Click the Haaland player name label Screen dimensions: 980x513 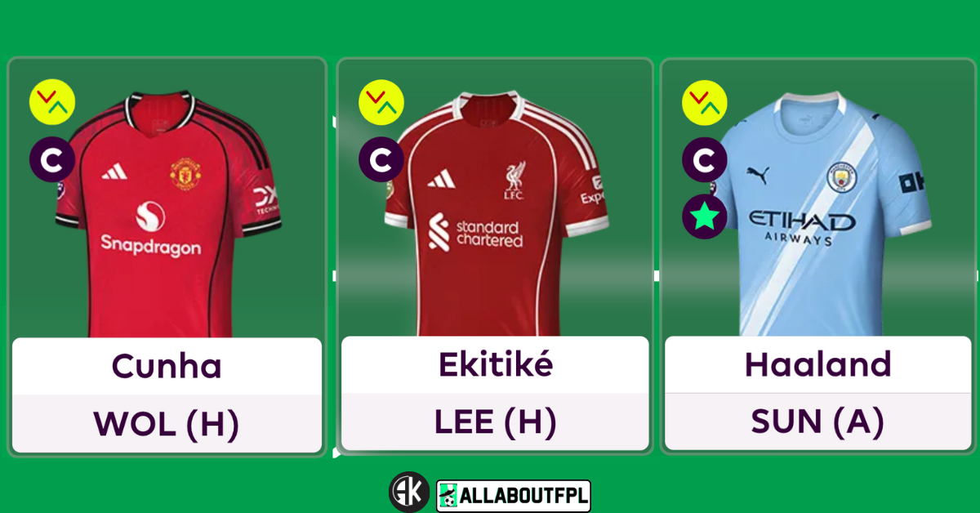817,364
